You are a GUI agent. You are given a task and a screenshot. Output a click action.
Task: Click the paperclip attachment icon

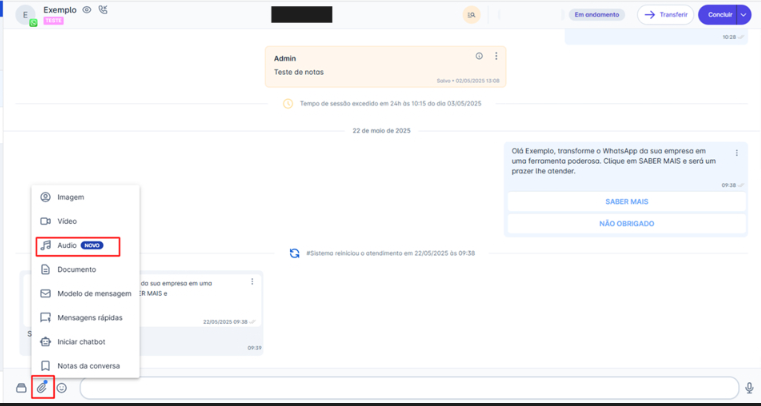(42, 387)
